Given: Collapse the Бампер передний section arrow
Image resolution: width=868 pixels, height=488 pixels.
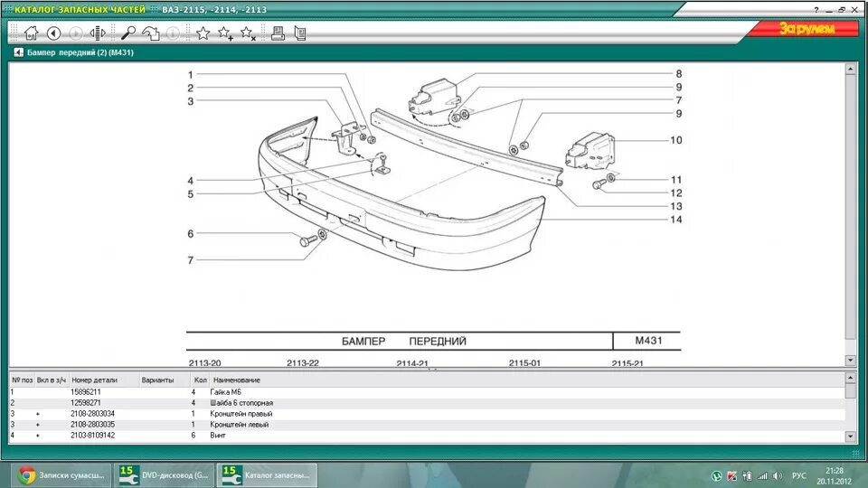Looking at the screenshot, I should pos(18,52).
